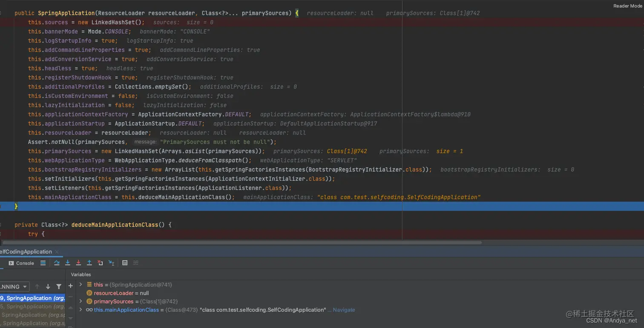Click the previous frame up arrow
644x328 pixels.
[37, 287]
